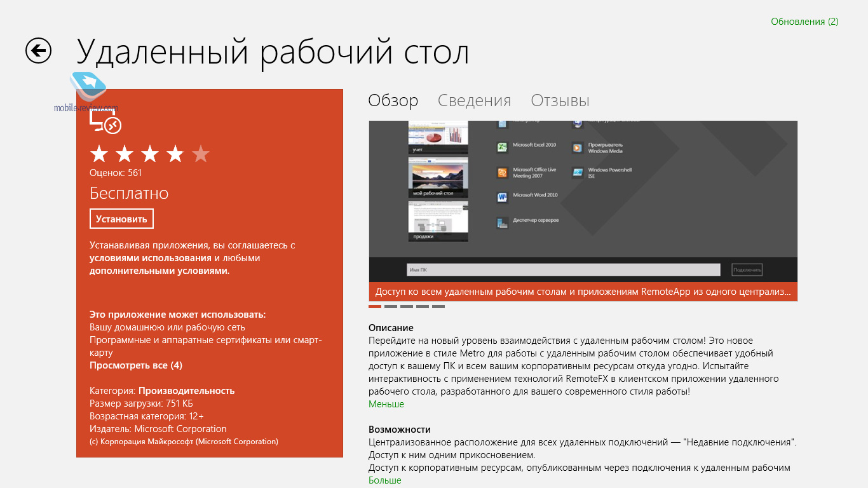Open the условиями использования link
Image resolution: width=868 pixels, height=488 pixels.
pyautogui.click(x=150, y=258)
